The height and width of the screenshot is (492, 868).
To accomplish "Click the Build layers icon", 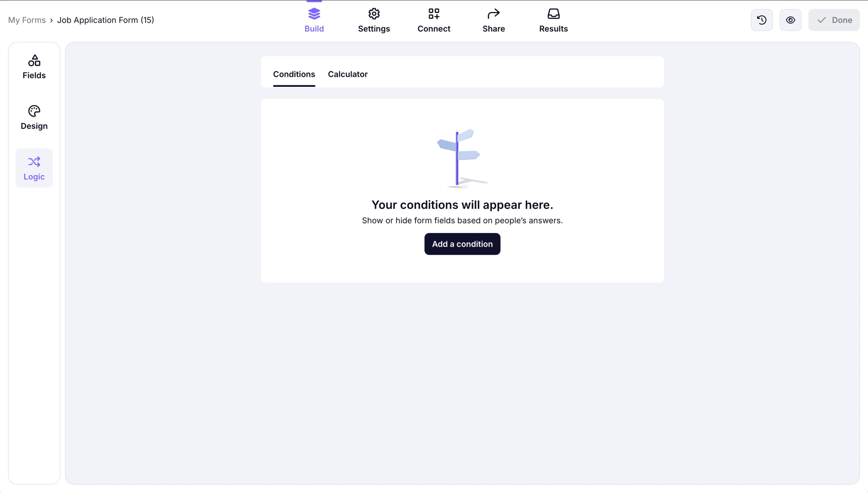I will click(x=314, y=13).
